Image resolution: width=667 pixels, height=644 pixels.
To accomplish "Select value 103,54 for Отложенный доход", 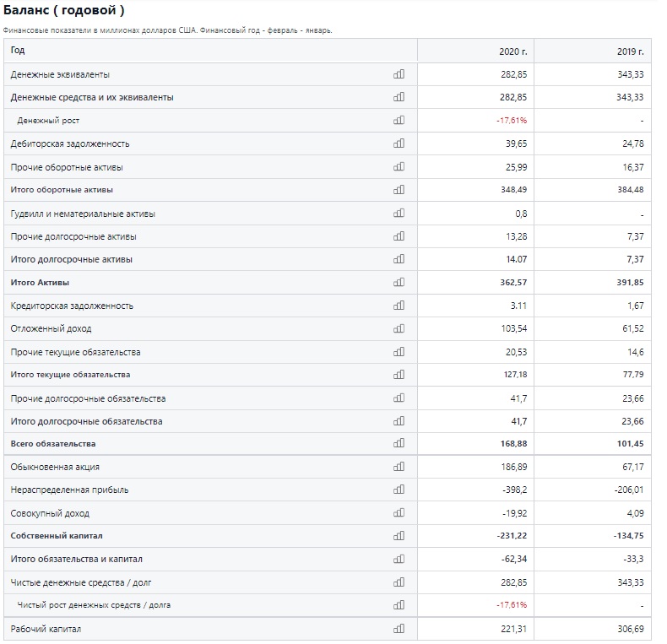I will (514, 328).
